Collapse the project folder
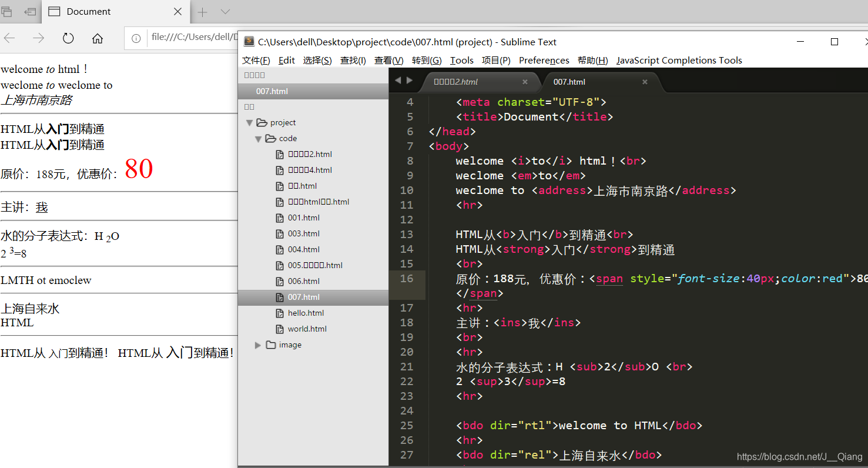Image resolution: width=868 pixels, height=468 pixels. coord(249,123)
